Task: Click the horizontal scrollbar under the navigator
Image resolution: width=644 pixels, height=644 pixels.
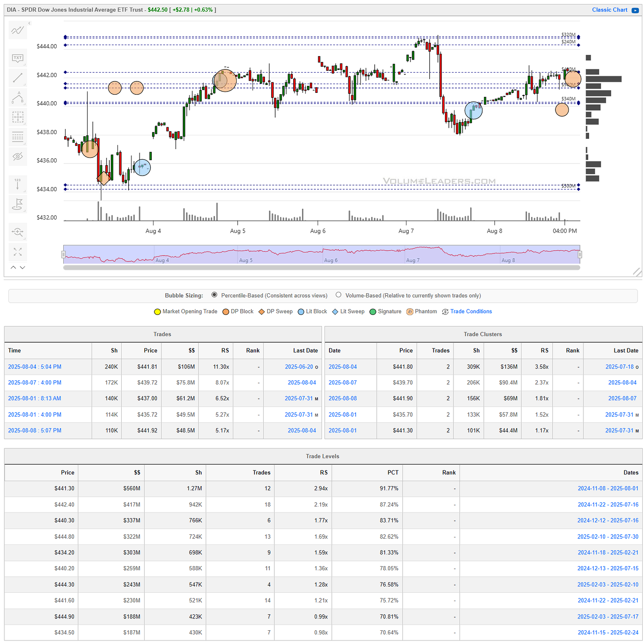Action: click(x=322, y=267)
